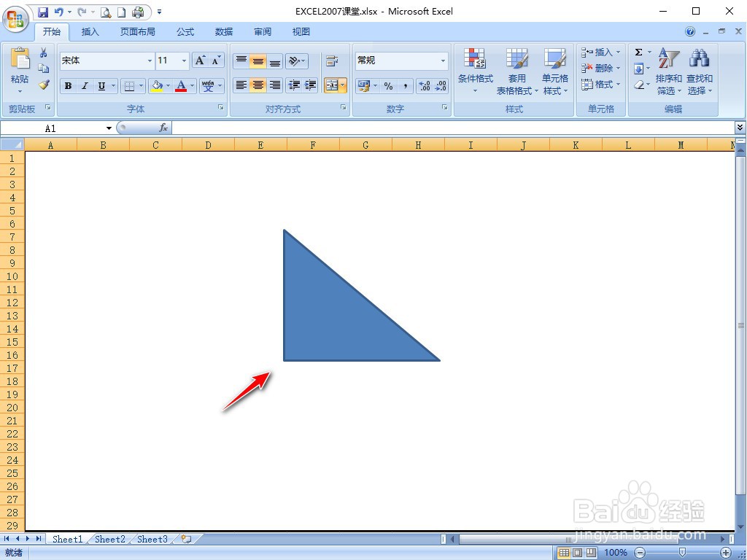Increase font size with large A

coord(200,61)
